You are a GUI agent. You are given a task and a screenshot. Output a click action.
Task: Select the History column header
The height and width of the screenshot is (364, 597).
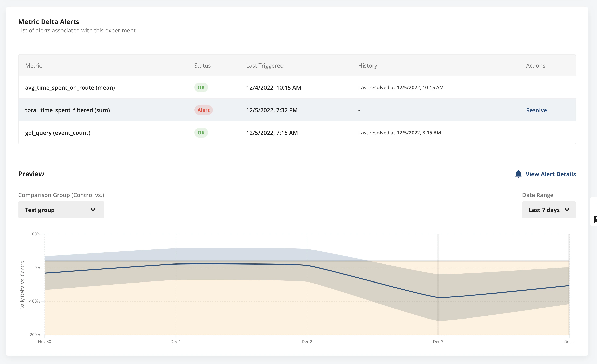coord(368,65)
